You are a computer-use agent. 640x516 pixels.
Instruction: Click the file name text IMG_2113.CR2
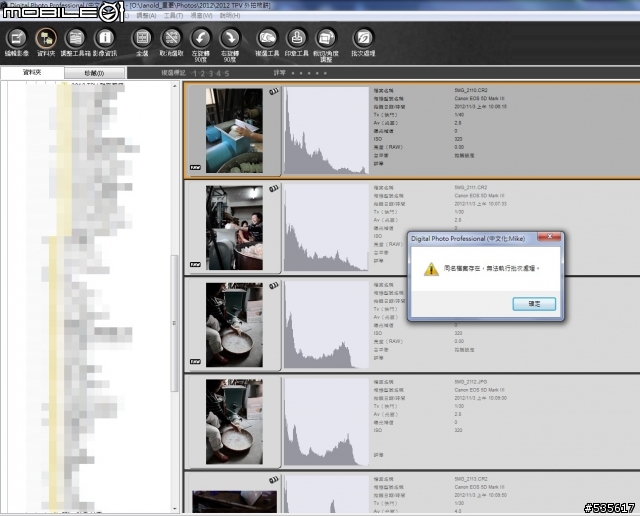point(471,479)
